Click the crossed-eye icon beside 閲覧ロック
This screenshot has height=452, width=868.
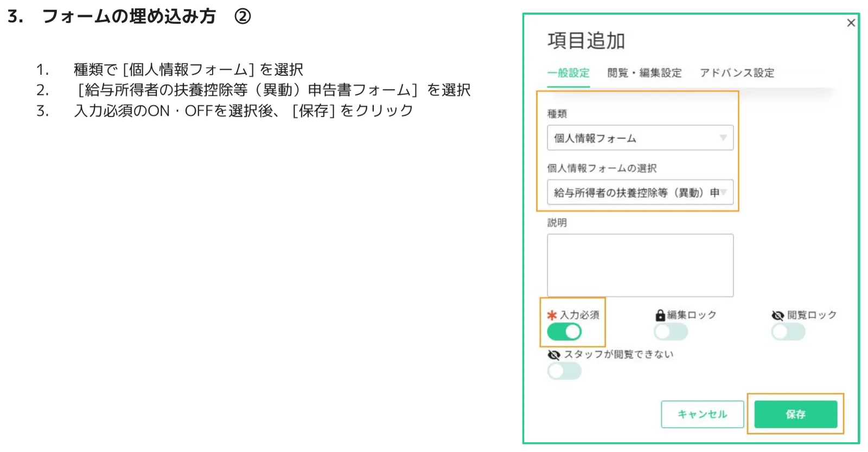click(778, 315)
